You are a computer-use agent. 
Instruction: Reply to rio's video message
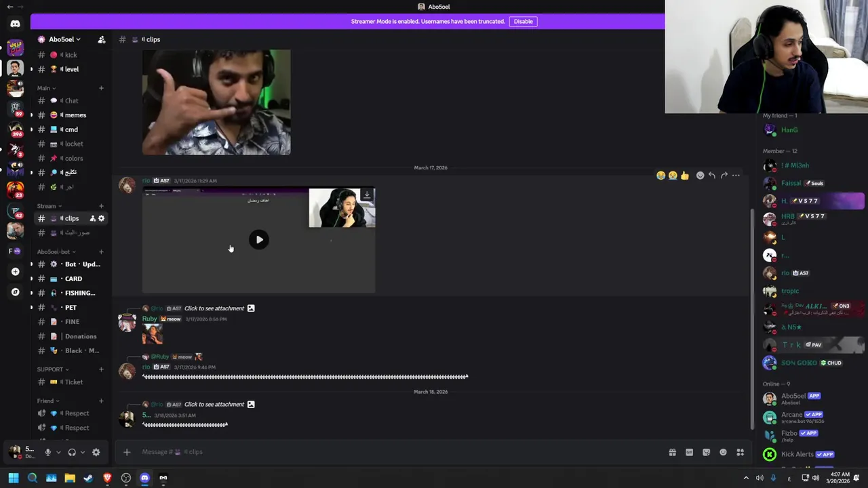coord(712,176)
